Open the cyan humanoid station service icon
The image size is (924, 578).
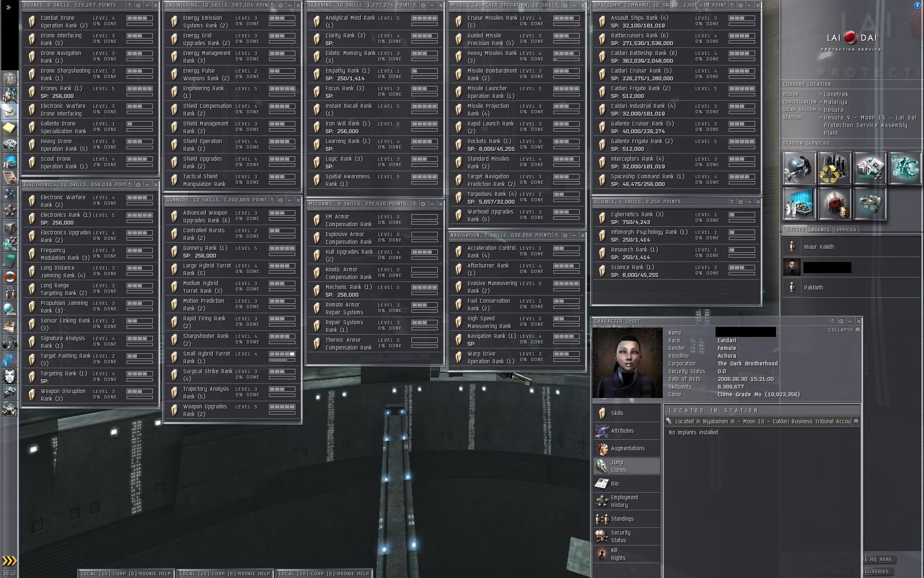pos(904,168)
